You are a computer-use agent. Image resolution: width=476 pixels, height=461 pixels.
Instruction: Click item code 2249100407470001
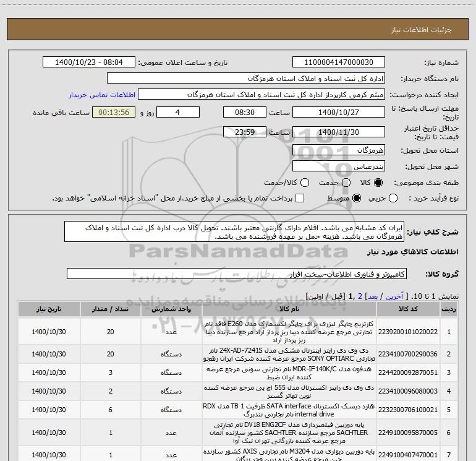(x=408, y=455)
